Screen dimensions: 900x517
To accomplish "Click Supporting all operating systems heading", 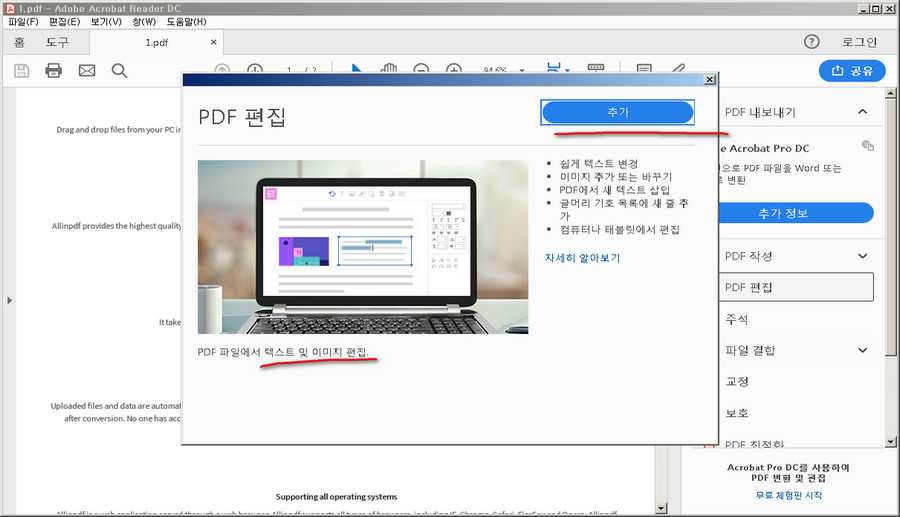I will pyautogui.click(x=336, y=496).
